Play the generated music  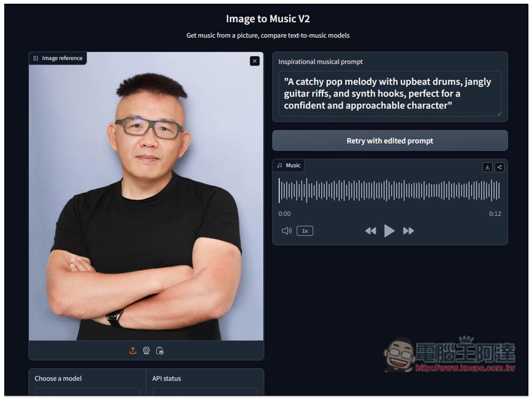(x=389, y=231)
